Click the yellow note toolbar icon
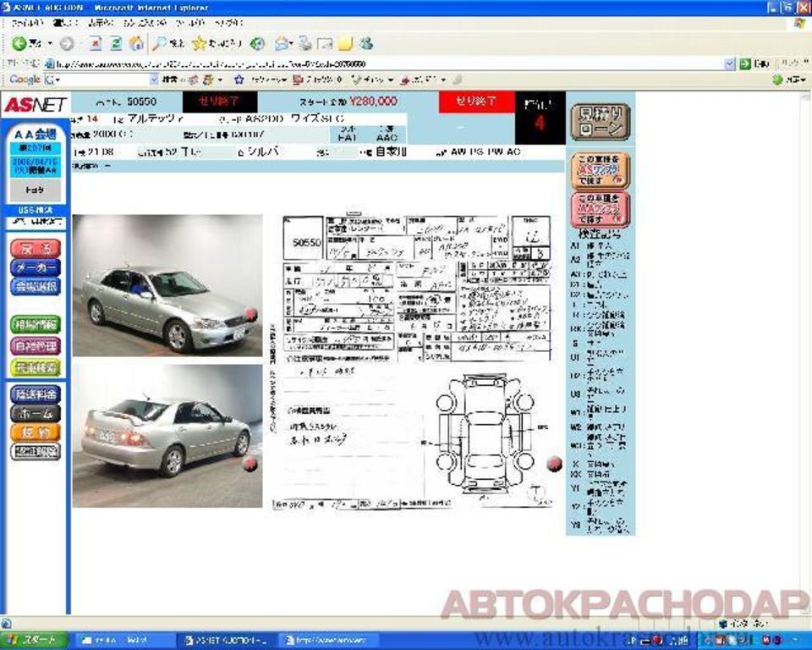Image resolution: width=812 pixels, height=650 pixels. 345,43
